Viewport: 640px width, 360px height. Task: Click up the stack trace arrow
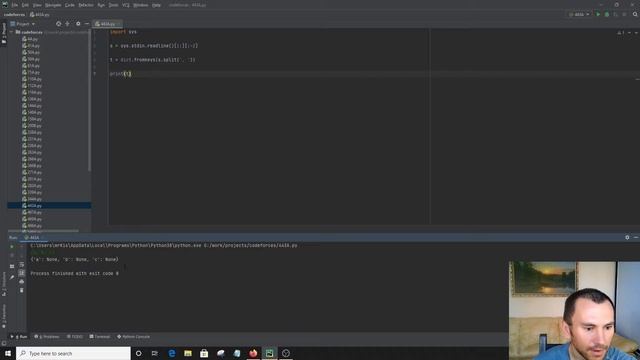coord(22,247)
